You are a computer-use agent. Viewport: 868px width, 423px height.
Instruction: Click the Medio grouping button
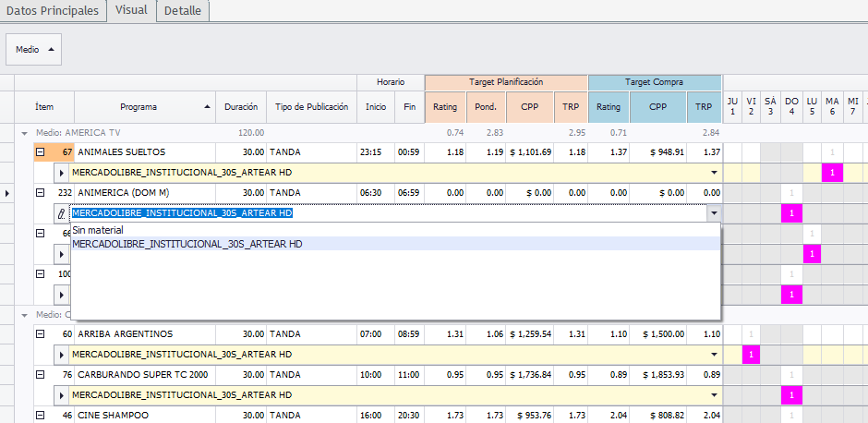tap(34, 50)
